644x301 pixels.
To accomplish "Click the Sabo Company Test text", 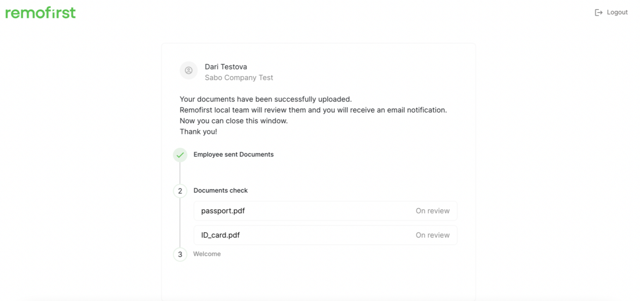I will click(239, 78).
